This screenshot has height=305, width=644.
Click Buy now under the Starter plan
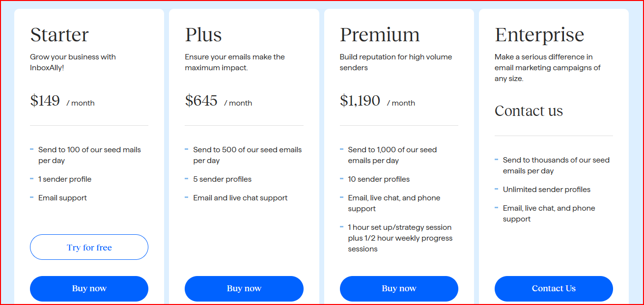coord(89,288)
